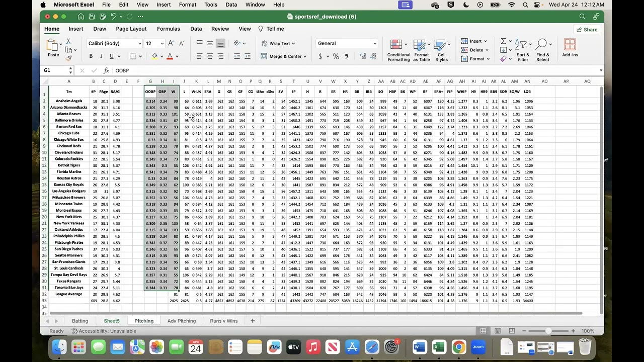Open the Formulas ribbon tab
Viewport: 644px width, 362px height.
168,29
